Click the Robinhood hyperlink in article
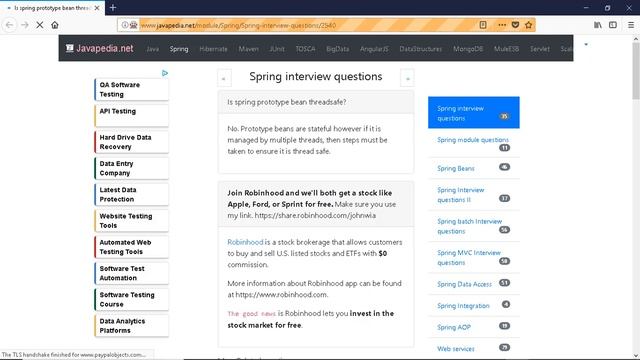The image size is (640, 360). [245, 242]
